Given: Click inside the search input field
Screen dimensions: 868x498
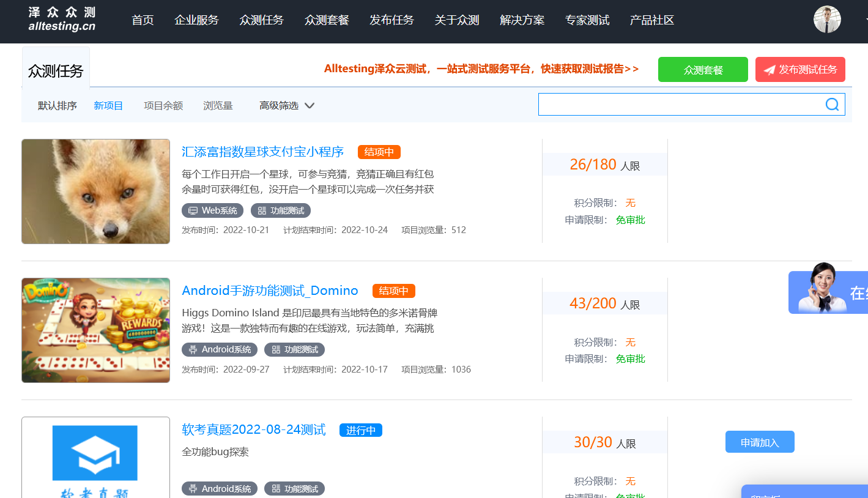Looking at the screenshot, I should click(x=673, y=104).
